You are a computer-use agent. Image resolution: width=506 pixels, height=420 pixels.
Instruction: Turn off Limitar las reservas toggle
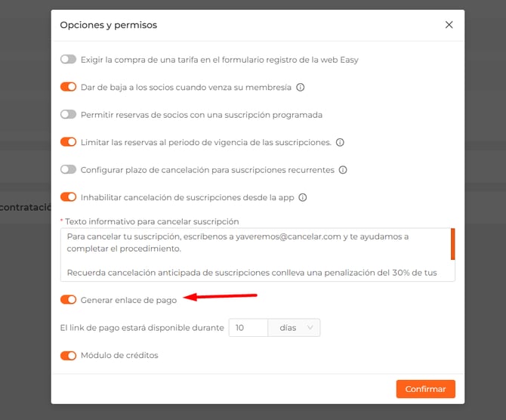point(69,142)
